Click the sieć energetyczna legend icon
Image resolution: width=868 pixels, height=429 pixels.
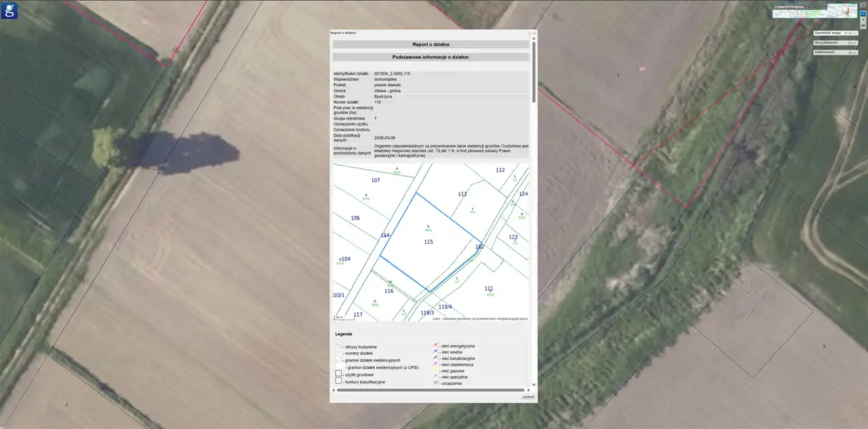click(x=436, y=346)
